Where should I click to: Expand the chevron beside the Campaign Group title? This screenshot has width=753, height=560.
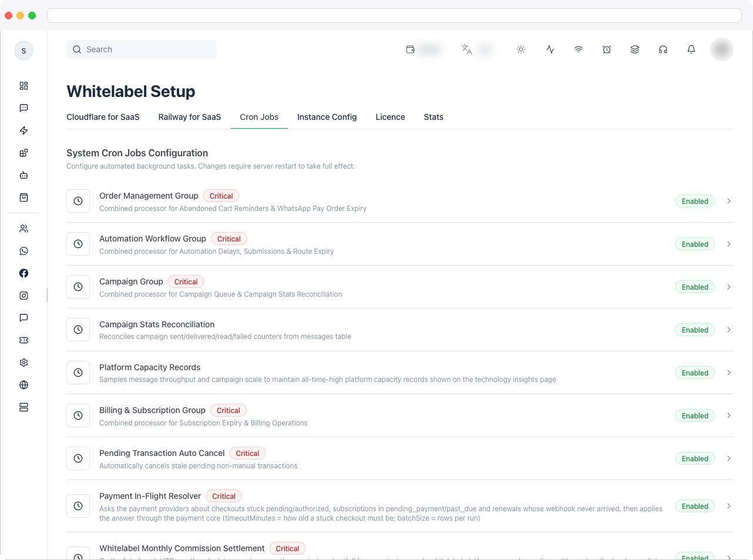729,287
